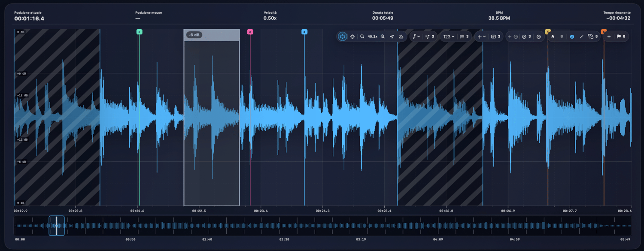Image resolution: width=644 pixels, height=251 pixels.
Task: Select yellow marker 5 flag
Action: tap(548, 31)
